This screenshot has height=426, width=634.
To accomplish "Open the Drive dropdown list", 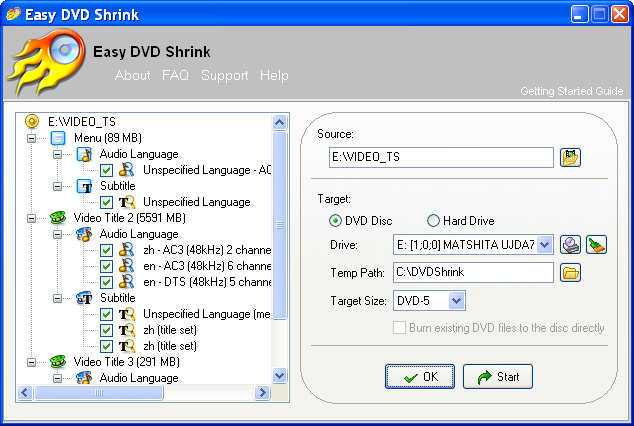I will [545, 245].
